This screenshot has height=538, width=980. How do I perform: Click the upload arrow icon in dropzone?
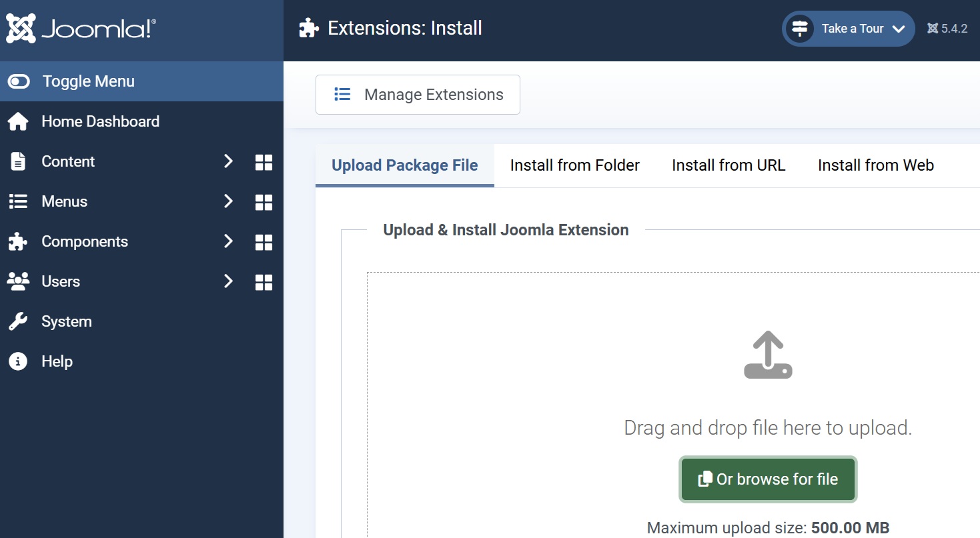click(x=768, y=355)
